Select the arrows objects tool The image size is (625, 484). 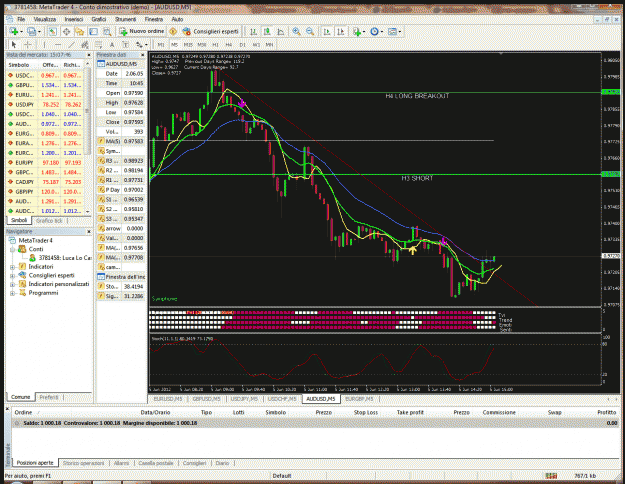pos(139,45)
